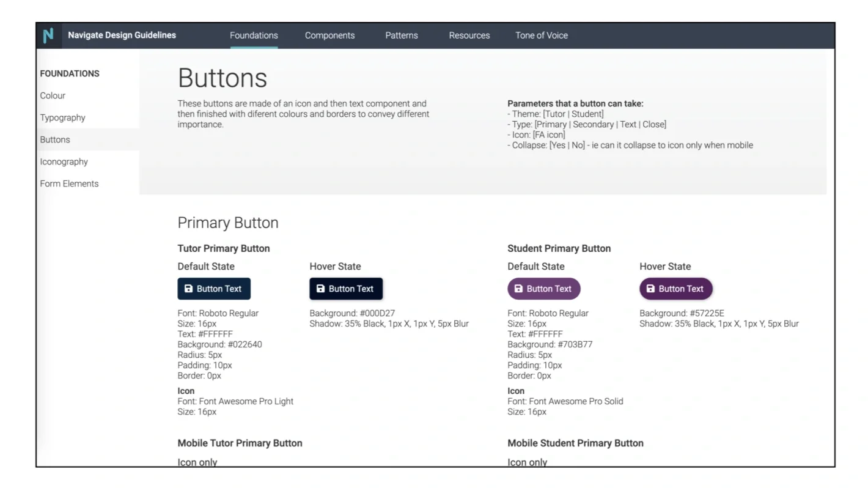This screenshot has width=868, height=488.
Task: Click save icon in Tutor hover button
Action: tap(320, 289)
